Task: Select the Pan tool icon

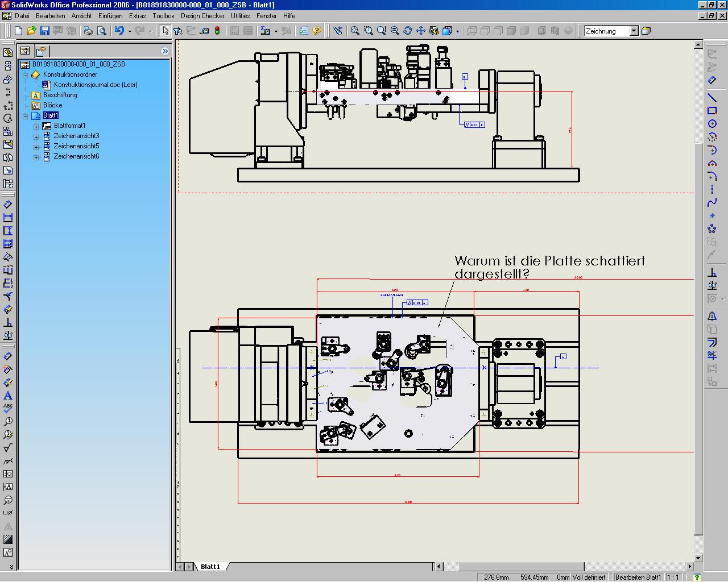Action: (421, 31)
